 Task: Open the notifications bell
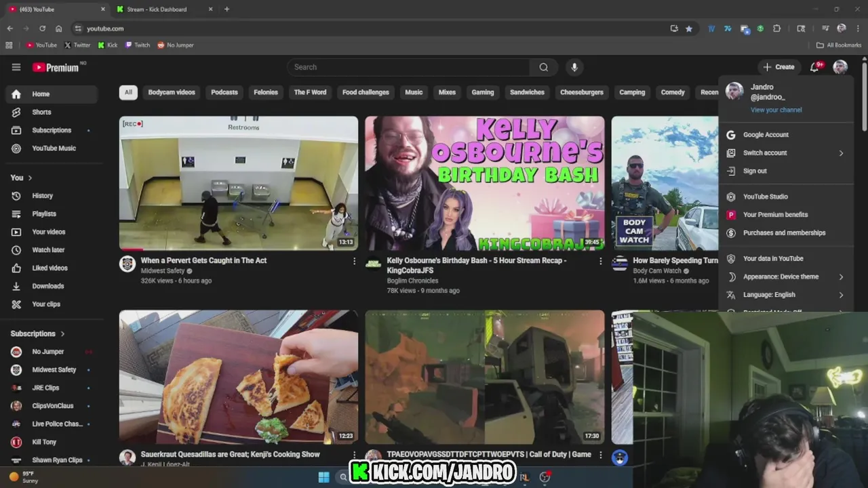click(x=816, y=67)
